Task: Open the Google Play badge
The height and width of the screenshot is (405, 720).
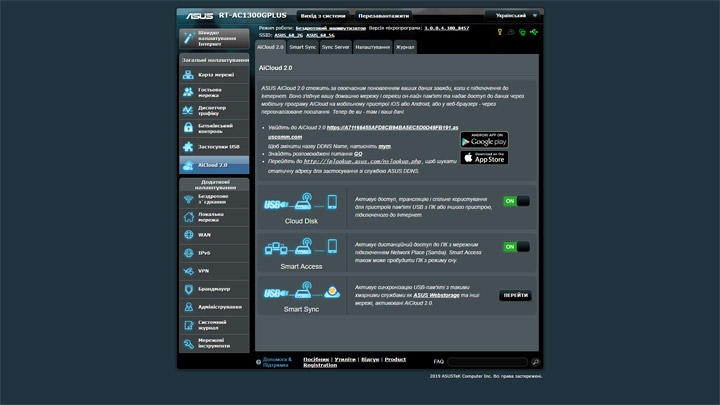Action: tap(484, 140)
